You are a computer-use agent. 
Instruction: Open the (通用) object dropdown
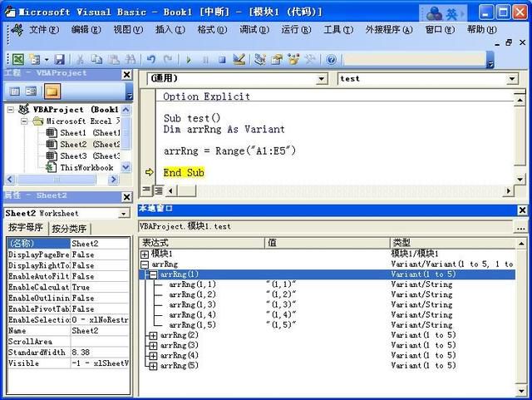tap(322, 79)
